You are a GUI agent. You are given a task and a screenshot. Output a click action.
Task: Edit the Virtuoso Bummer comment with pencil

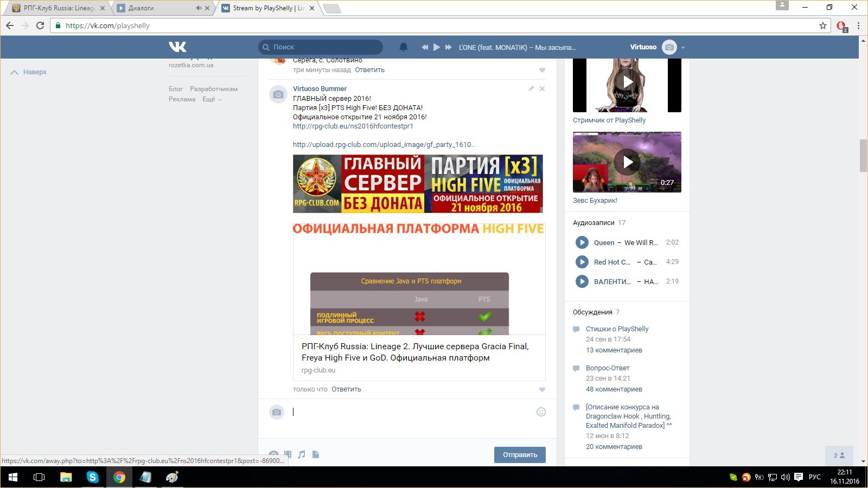point(531,88)
